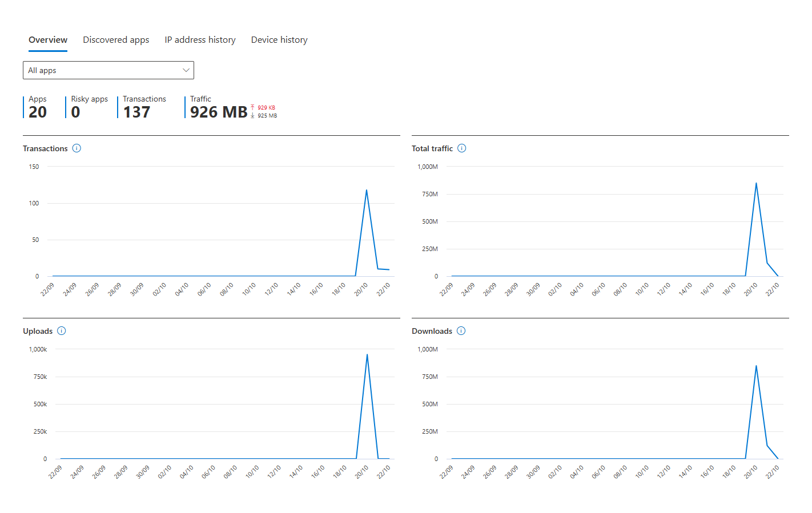Click the Downloads chart info icon
Viewport: 812px width, 513px height.
[x=461, y=331]
